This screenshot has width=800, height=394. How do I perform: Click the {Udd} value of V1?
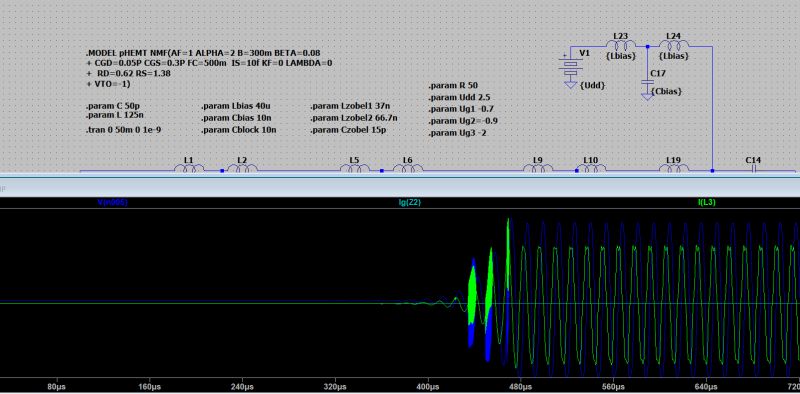point(593,85)
